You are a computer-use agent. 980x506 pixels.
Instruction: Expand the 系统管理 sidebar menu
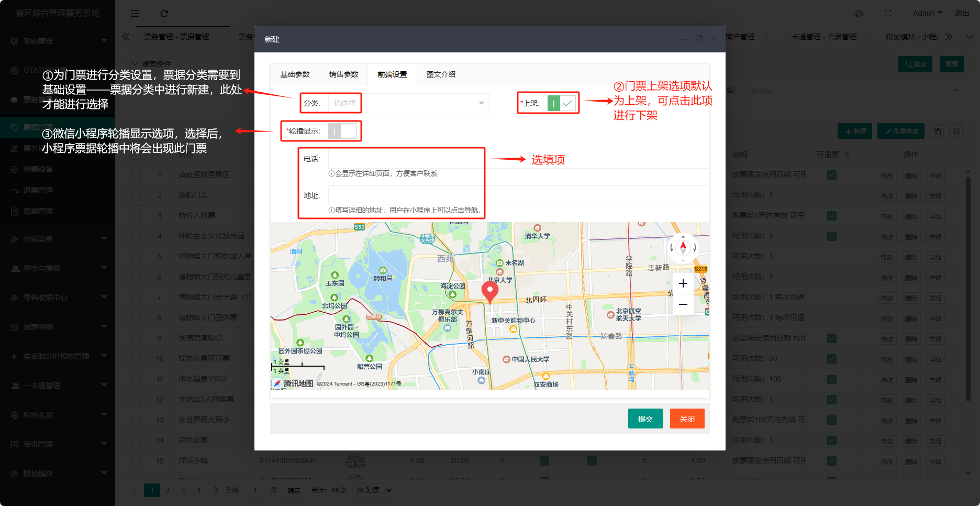(x=58, y=41)
